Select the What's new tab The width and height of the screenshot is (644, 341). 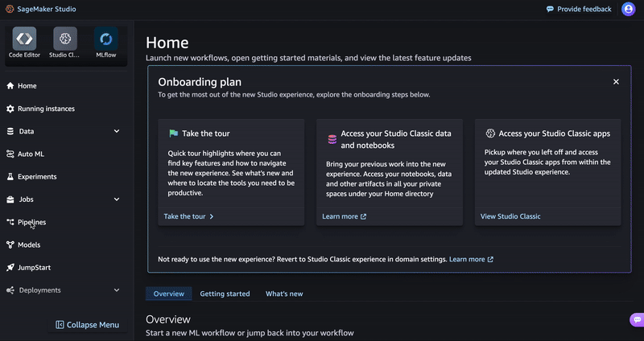click(284, 294)
